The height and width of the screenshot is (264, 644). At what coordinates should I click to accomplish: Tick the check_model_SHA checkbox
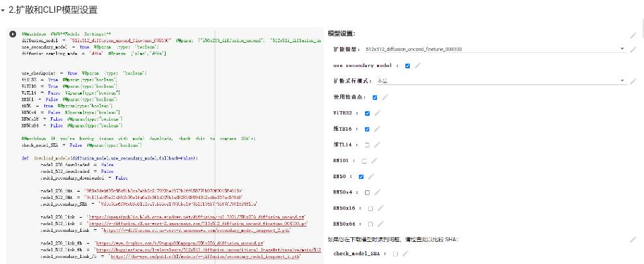(x=395, y=254)
